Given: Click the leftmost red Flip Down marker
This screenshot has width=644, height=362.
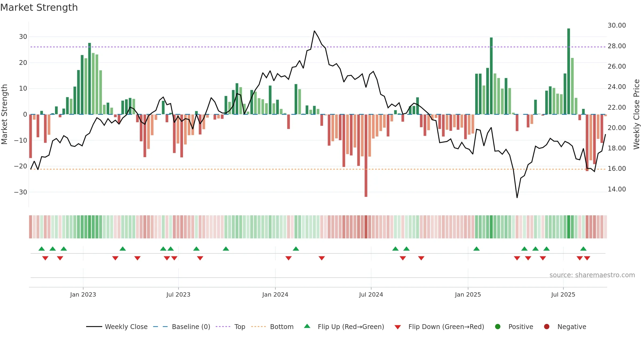Looking at the screenshot, I should [x=45, y=258].
